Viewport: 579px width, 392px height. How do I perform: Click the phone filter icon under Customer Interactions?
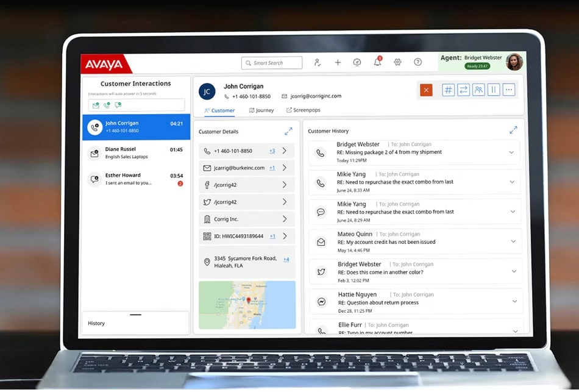(107, 105)
